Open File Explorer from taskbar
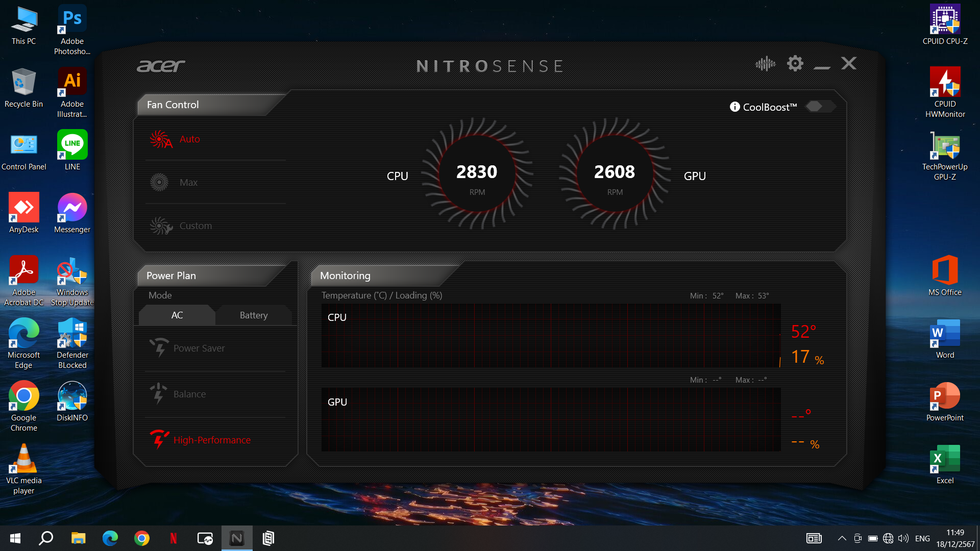Image resolution: width=980 pixels, height=551 pixels. pos(78,538)
